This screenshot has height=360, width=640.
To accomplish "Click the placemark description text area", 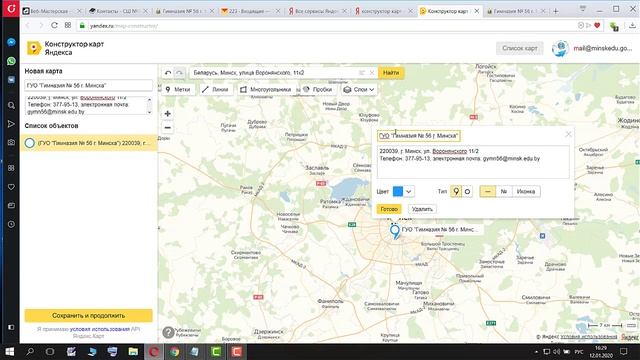I will 473,162.
